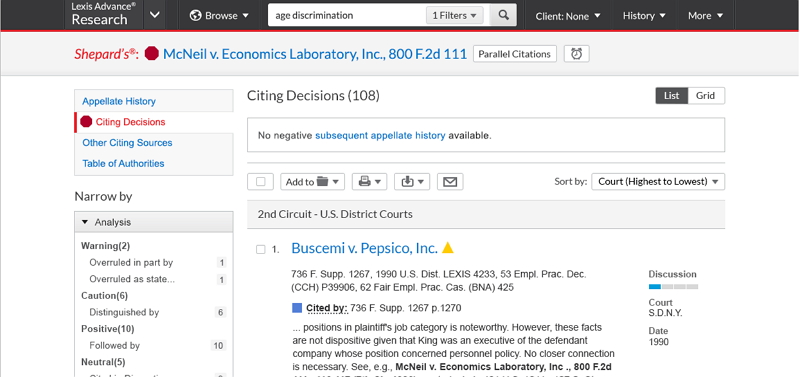Click into the age discrimination search field
Screen dimensions: 800x377
tap(347, 15)
